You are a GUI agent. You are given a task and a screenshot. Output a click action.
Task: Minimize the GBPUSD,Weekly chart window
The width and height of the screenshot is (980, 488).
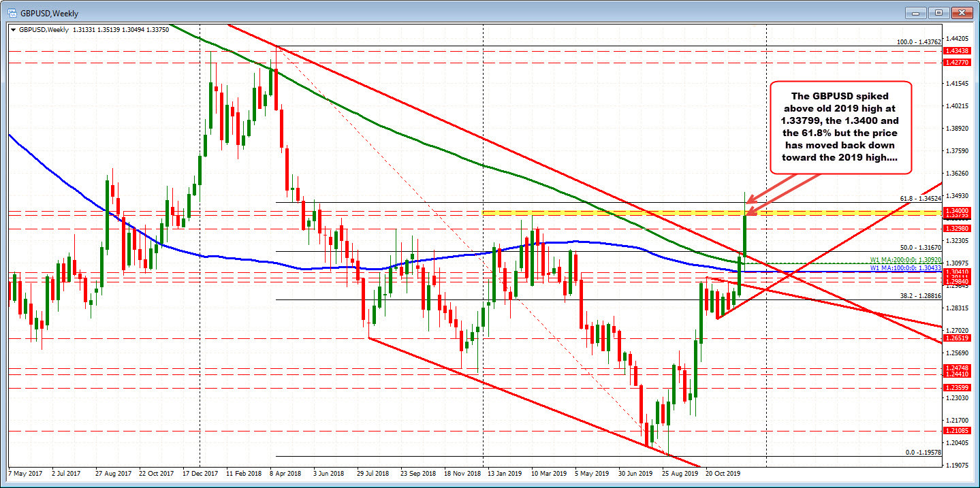click(917, 12)
